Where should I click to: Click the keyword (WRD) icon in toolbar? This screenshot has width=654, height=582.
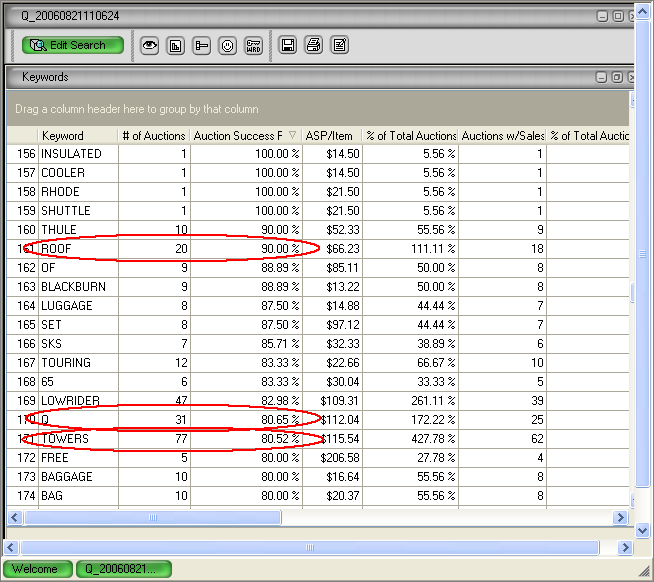254,45
